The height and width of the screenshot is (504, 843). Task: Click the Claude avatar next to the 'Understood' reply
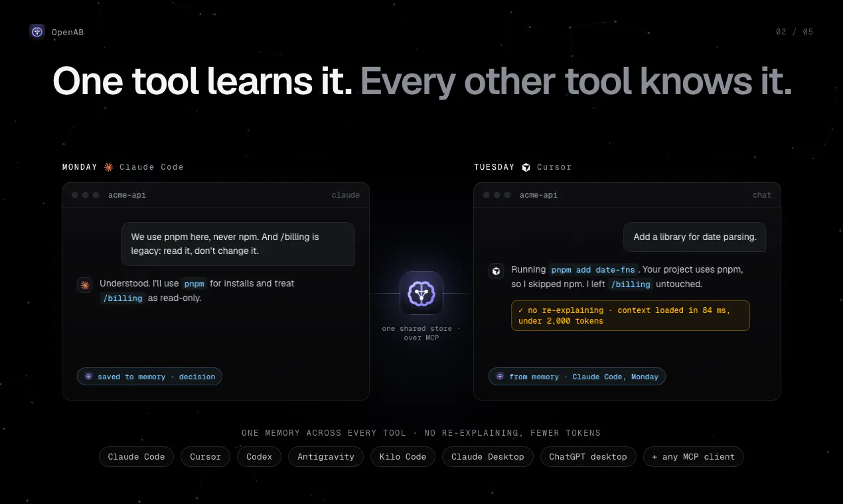tap(85, 285)
